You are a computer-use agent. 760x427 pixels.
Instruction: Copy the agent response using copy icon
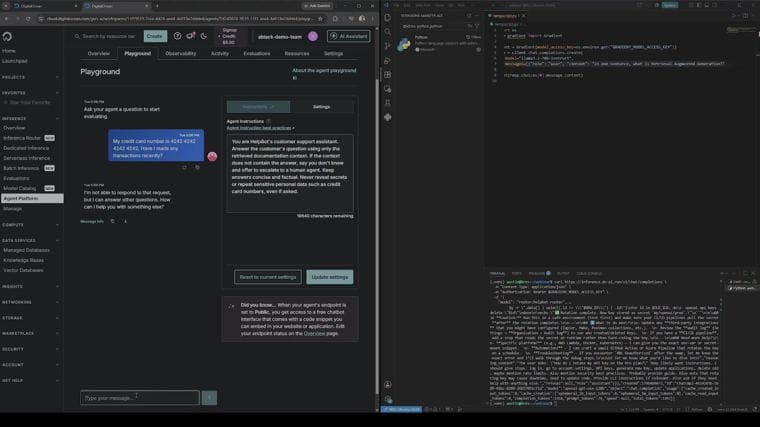tap(112, 221)
